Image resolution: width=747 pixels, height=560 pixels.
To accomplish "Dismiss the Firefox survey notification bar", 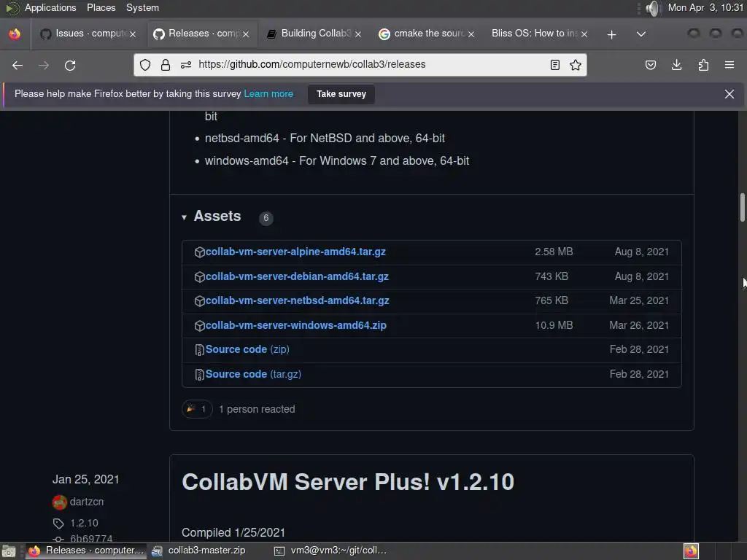I will pos(729,94).
